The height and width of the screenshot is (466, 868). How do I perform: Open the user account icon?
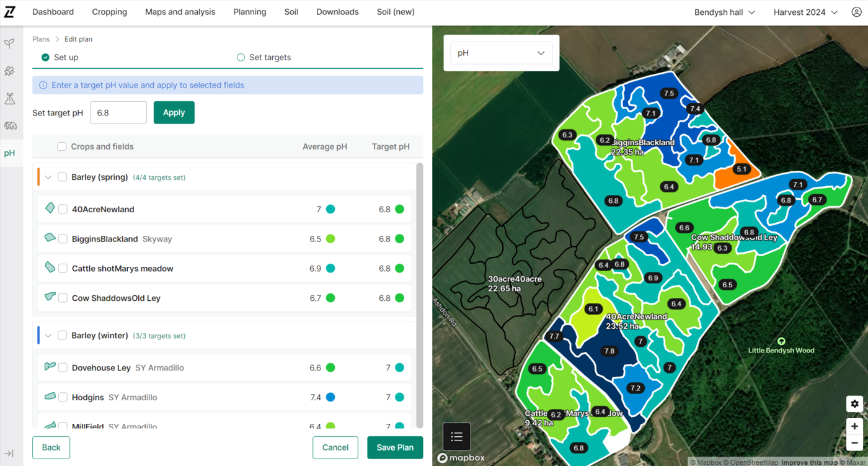point(856,12)
